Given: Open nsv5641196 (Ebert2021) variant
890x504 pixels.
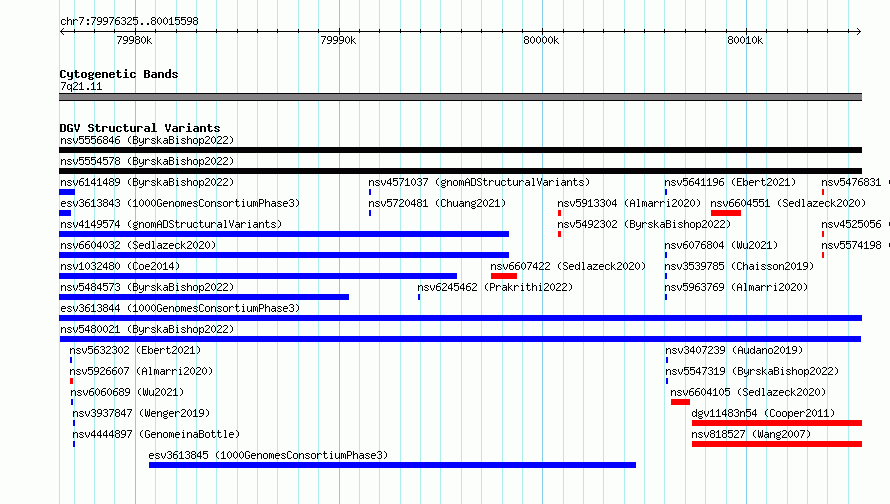Looking at the screenshot, I should coord(731,182).
